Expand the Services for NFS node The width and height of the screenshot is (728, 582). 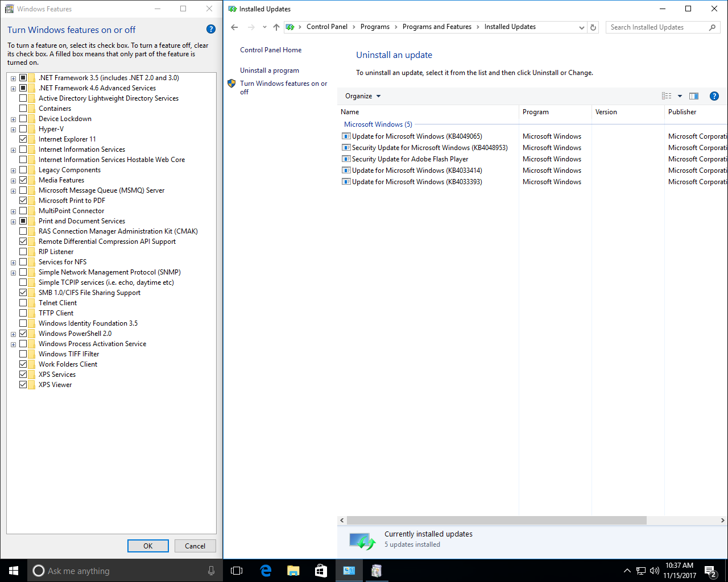point(13,263)
